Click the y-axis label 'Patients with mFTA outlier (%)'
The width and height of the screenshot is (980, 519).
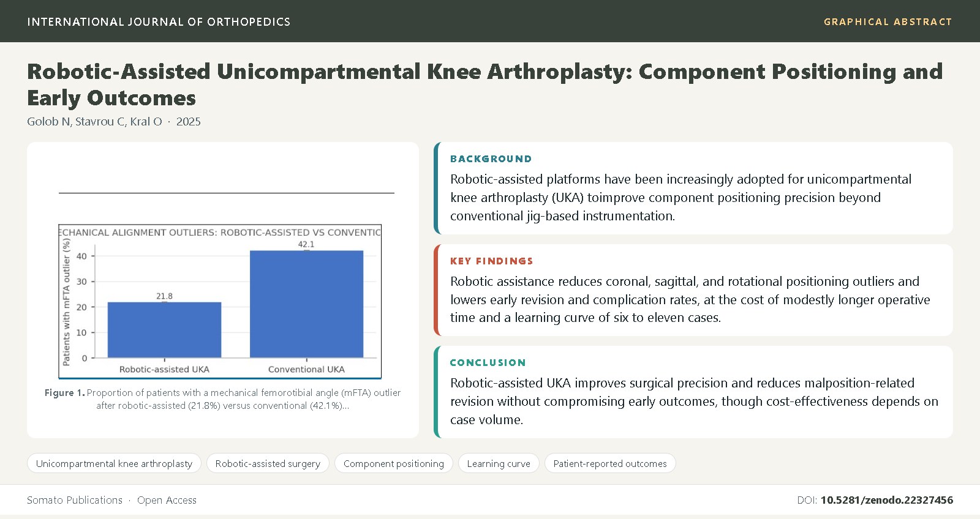(x=66, y=302)
